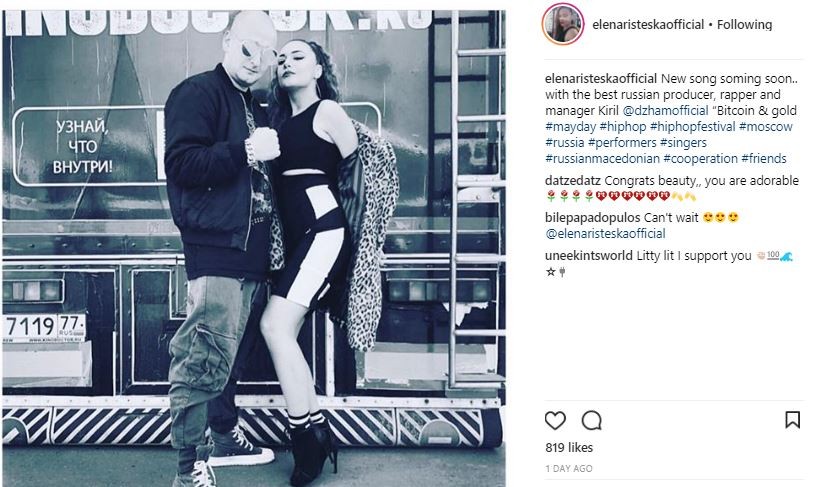Save the post with the bookmark icon

[792, 420]
